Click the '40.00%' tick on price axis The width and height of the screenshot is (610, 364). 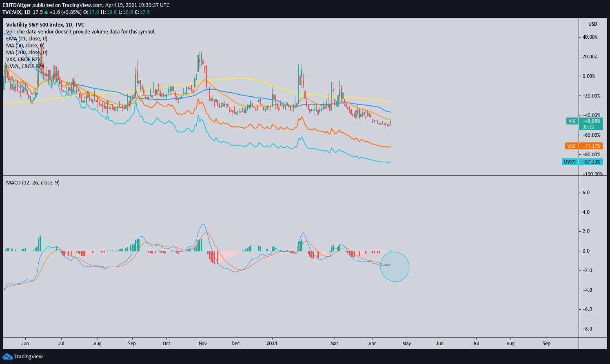[590, 37]
